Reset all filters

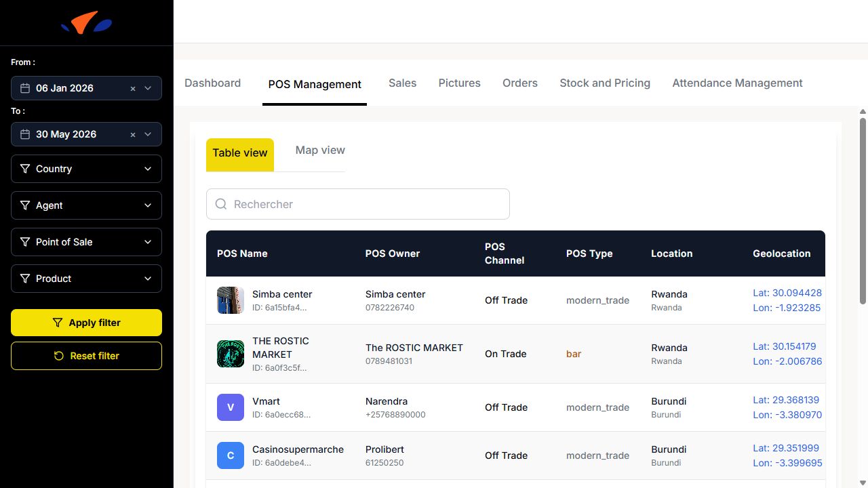point(86,356)
